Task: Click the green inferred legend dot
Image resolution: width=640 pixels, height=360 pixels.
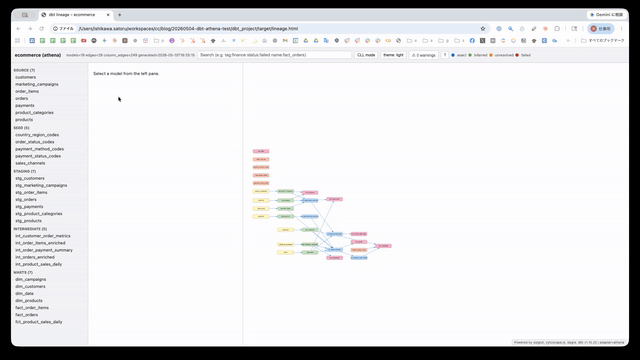Action: (470, 55)
